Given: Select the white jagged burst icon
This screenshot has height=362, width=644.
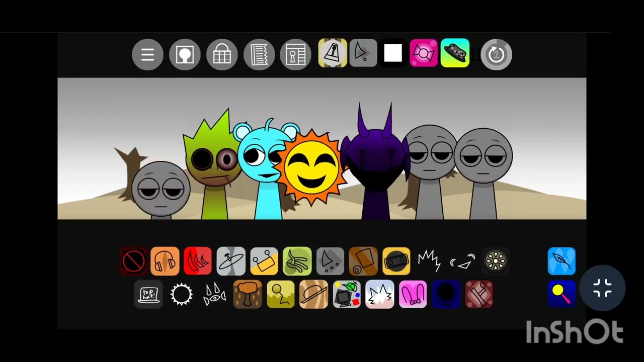Looking at the screenshot, I should pos(380,294).
